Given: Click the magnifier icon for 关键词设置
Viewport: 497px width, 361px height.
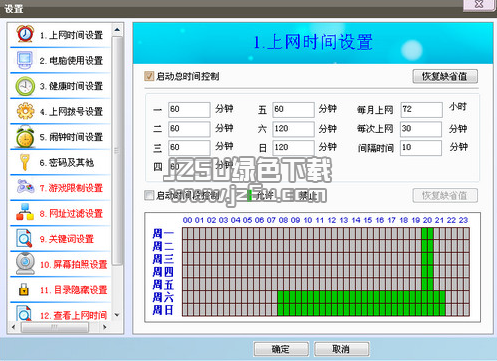Looking at the screenshot, I should [x=24, y=238].
